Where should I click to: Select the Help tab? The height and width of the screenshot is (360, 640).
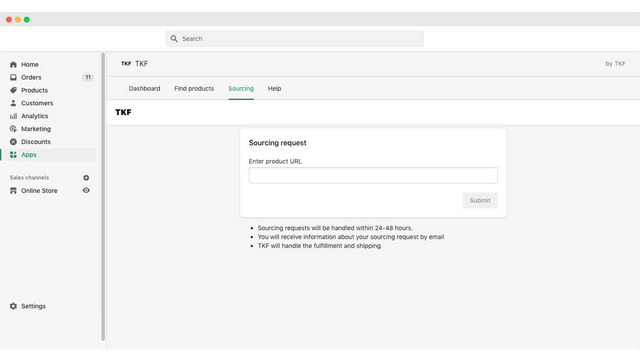pyautogui.click(x=274, y=89)
